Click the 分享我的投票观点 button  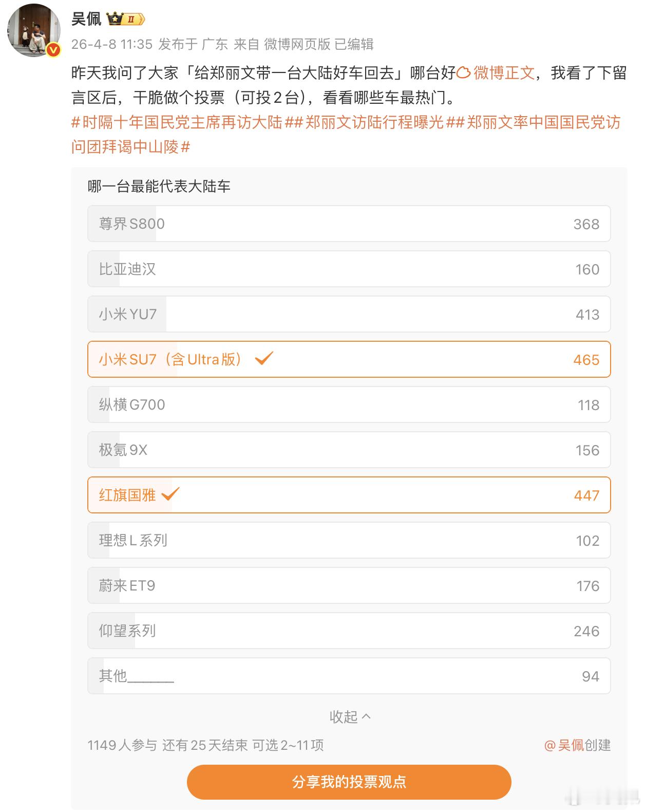[x=349, y=782]
